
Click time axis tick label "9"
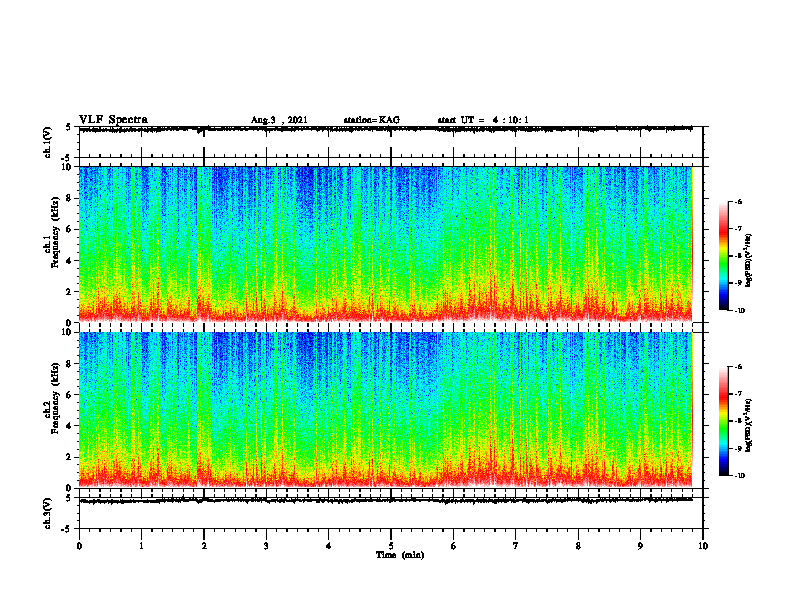coord(640,546)
